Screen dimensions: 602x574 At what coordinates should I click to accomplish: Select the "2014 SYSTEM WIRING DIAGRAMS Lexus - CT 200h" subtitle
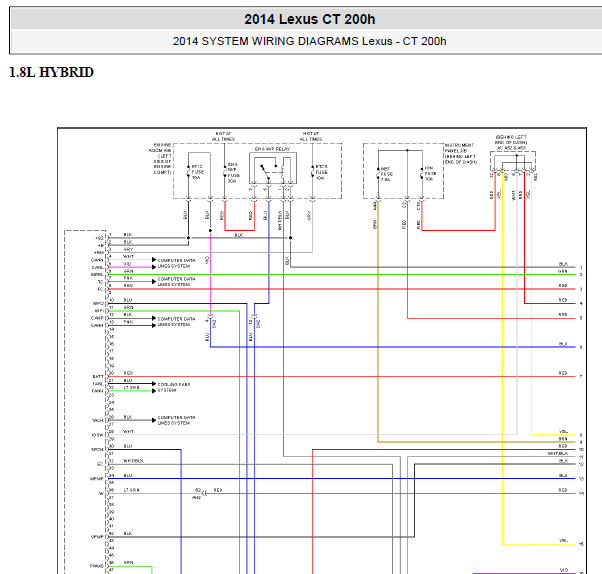[309, 41]
